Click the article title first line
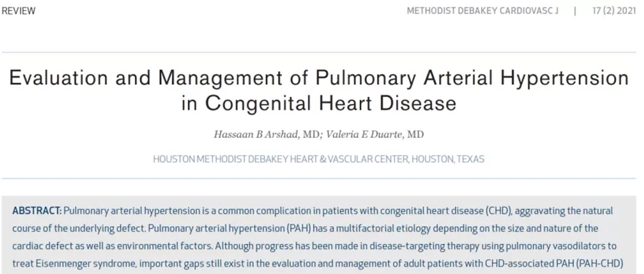This screenshot has width=644, height=274. (x=318, y=78)
